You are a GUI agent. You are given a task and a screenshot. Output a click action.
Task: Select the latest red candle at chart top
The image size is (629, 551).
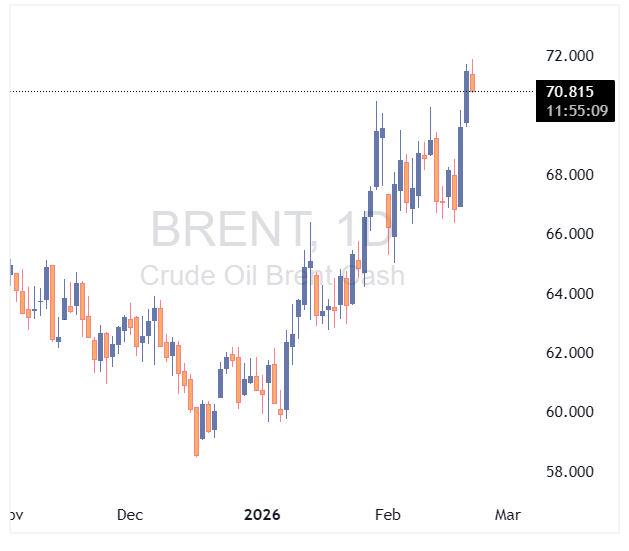point(473,81)
